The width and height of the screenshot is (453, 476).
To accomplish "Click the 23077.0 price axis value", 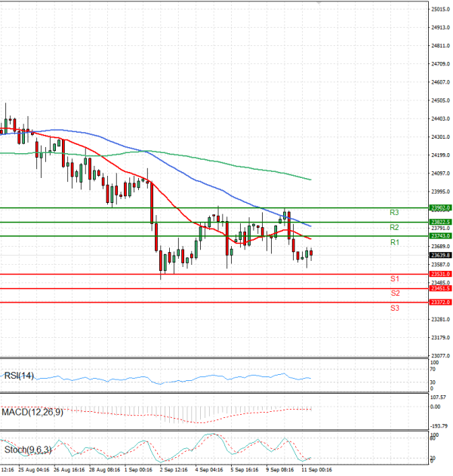I will point(441,355).
